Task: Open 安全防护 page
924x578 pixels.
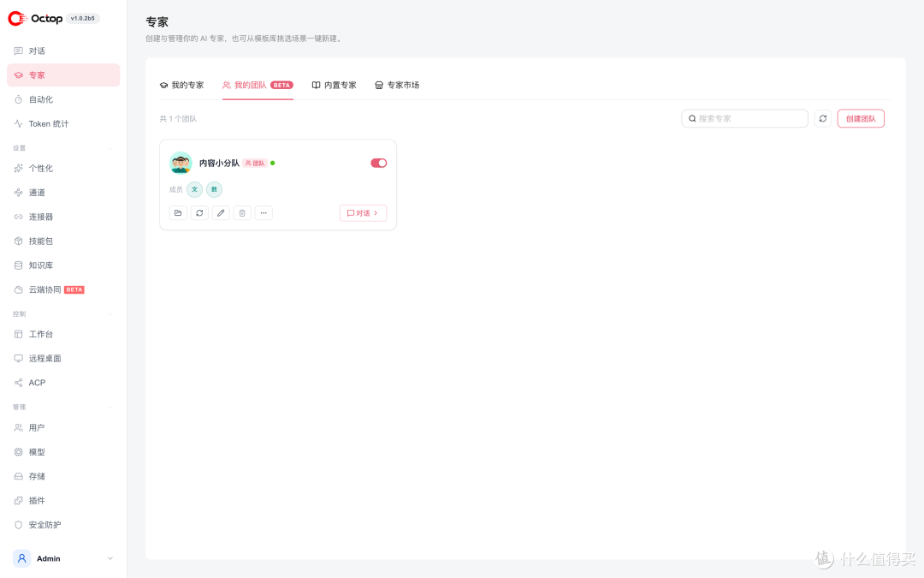Action: coord(63,524)
